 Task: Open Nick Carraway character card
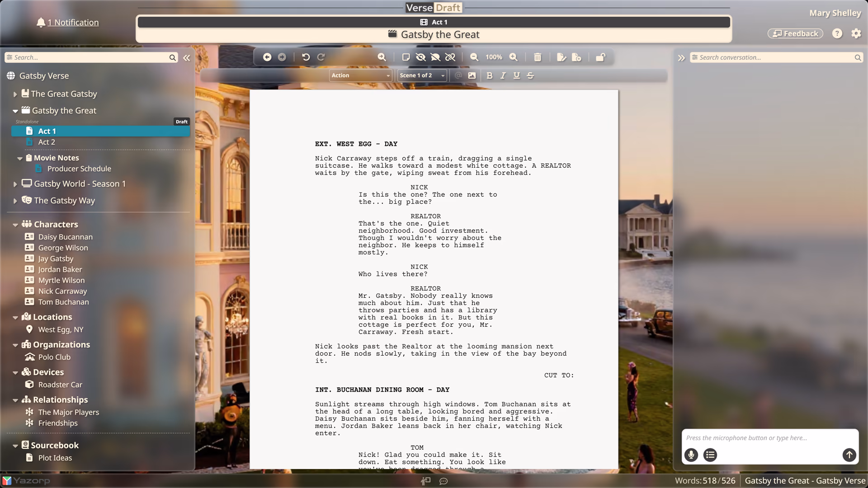point(62,291)
